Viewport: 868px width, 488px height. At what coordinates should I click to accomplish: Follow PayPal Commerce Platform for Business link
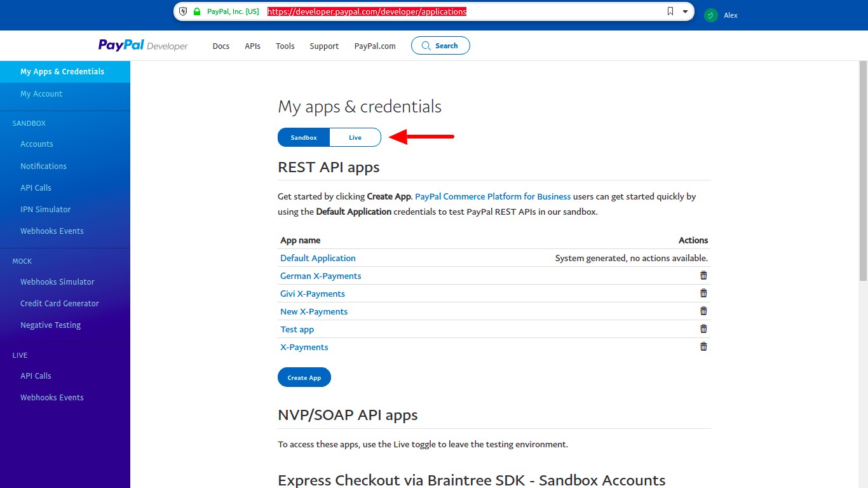493,196
